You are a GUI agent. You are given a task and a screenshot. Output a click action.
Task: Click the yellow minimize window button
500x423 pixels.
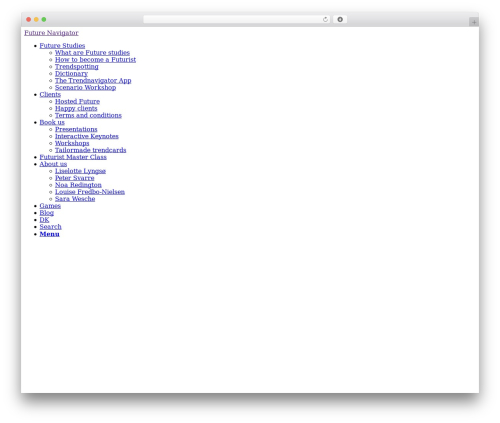(36, 19)
